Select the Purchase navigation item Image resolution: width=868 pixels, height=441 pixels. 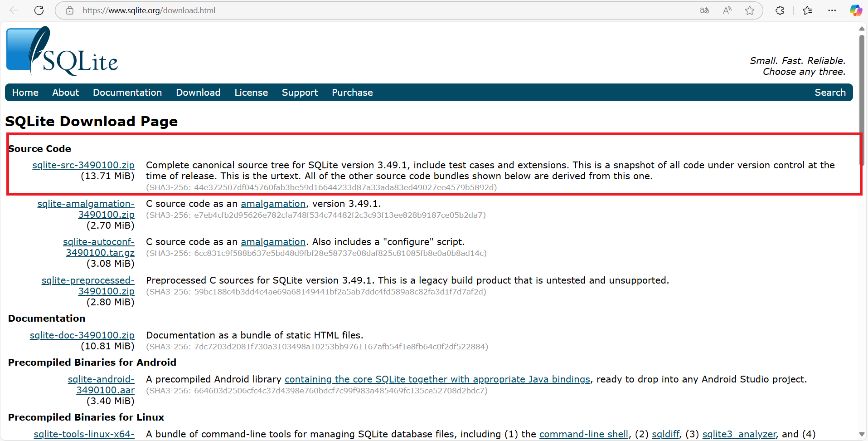pyautogui.click(x=352, y=93)
